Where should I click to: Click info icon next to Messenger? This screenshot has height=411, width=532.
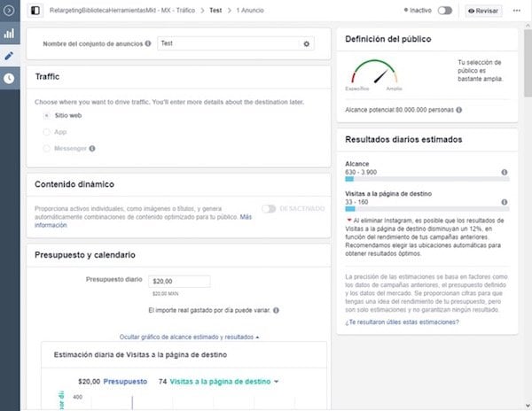coord(92,149)
